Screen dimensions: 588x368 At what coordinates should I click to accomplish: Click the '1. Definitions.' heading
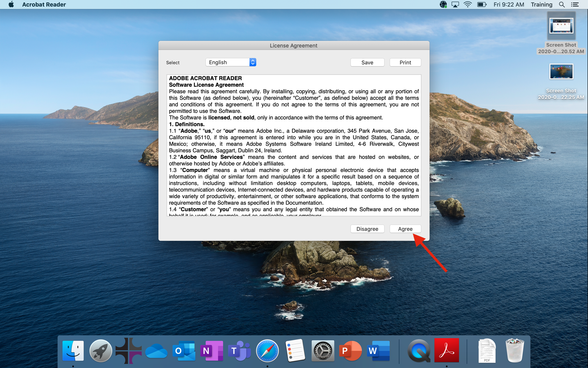187,124
